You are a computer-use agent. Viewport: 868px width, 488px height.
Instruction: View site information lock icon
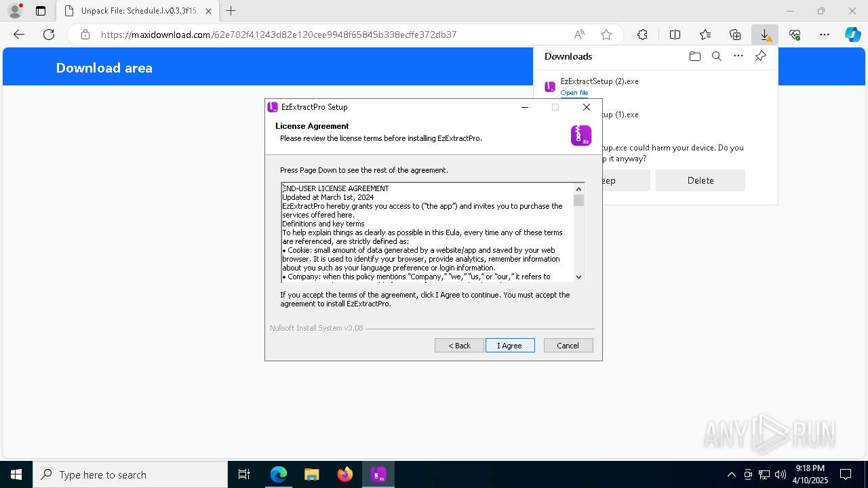(85, 35)
